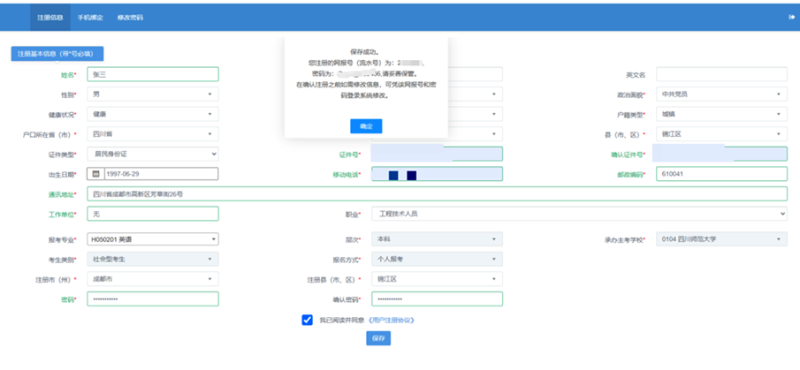Click the 保存 button

click(x=379, y=338)
